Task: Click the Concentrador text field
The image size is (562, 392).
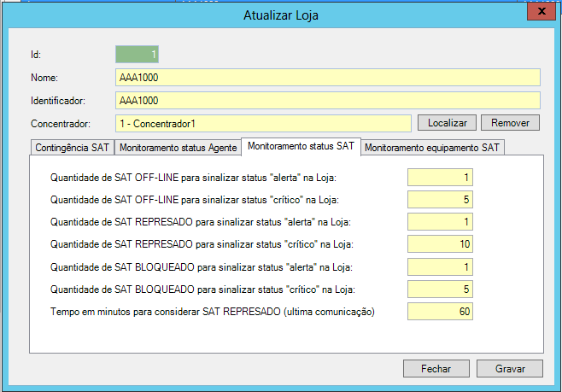Action: point(263,124)
